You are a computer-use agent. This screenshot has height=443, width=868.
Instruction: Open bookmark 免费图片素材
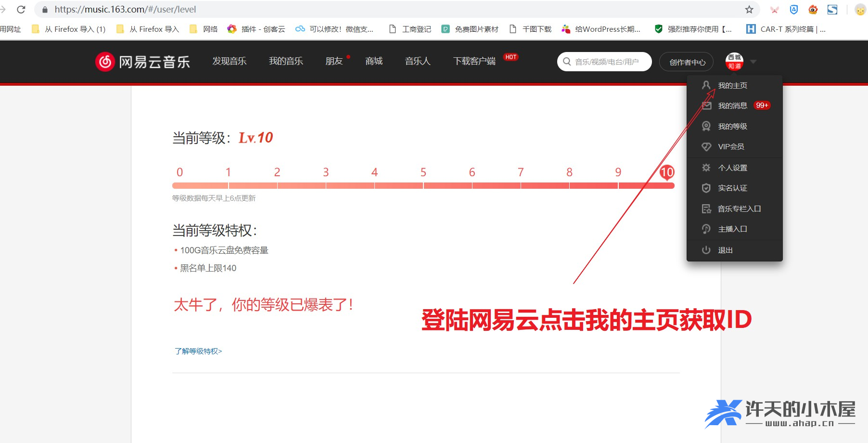470,29
